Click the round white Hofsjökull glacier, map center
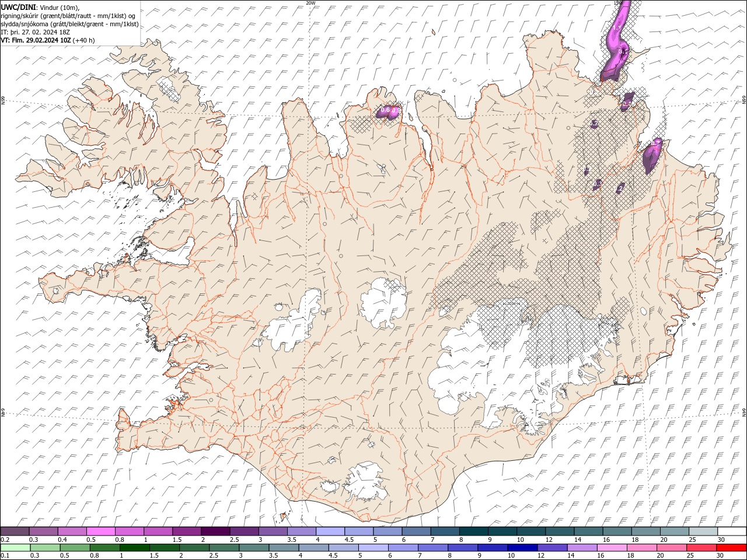747x560 pixels. [383, 303]
